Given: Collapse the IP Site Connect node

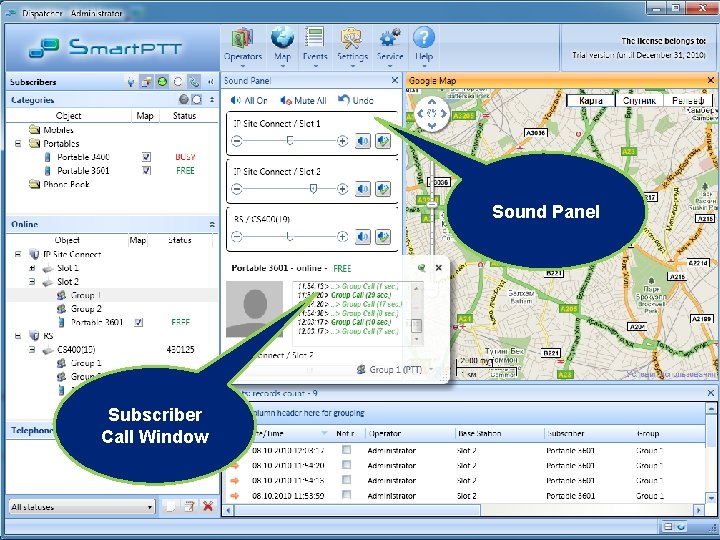Looking at the screenshot, I should pos(17,254).
